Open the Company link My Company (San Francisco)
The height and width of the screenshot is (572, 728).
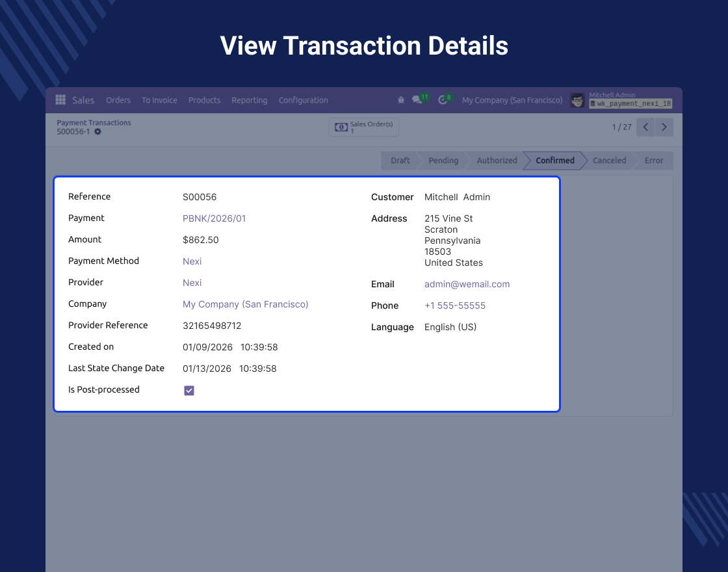pyautogui.click(x=245, y=305)
